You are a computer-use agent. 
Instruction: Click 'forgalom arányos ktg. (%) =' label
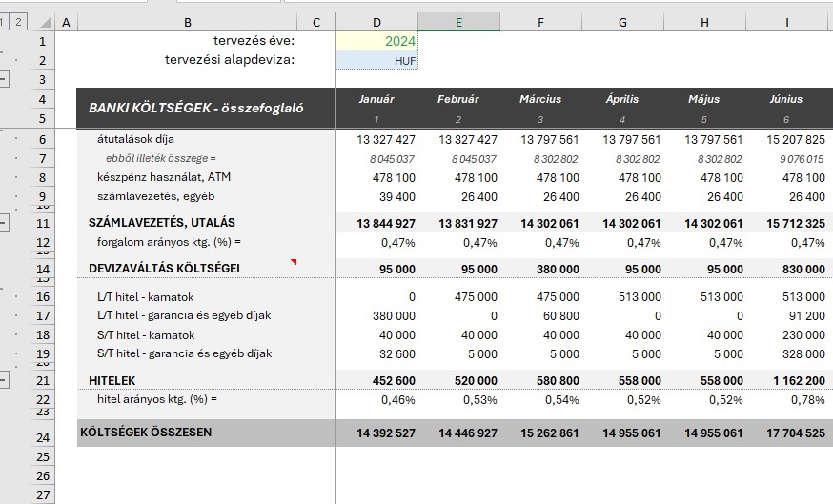tap(169, 242)
